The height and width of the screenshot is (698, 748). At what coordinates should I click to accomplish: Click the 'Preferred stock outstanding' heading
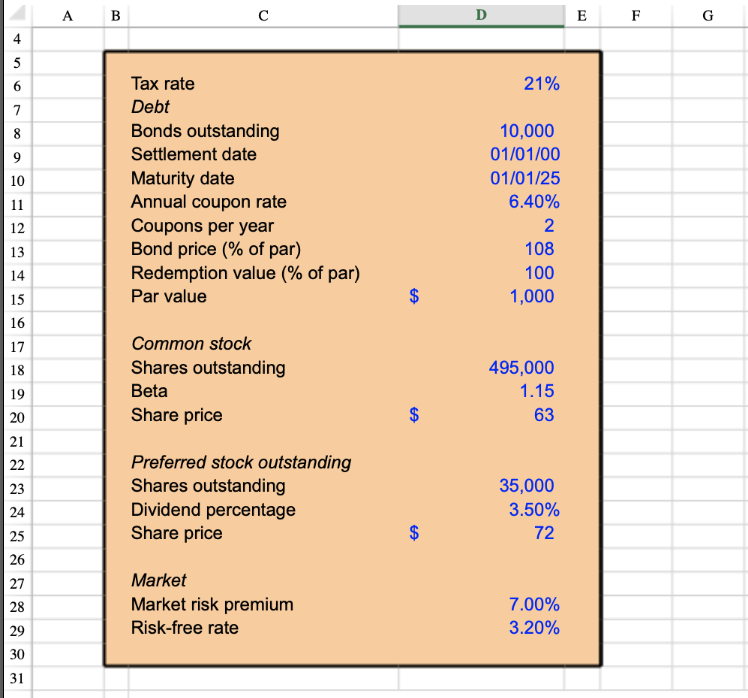tap(241, 462)
